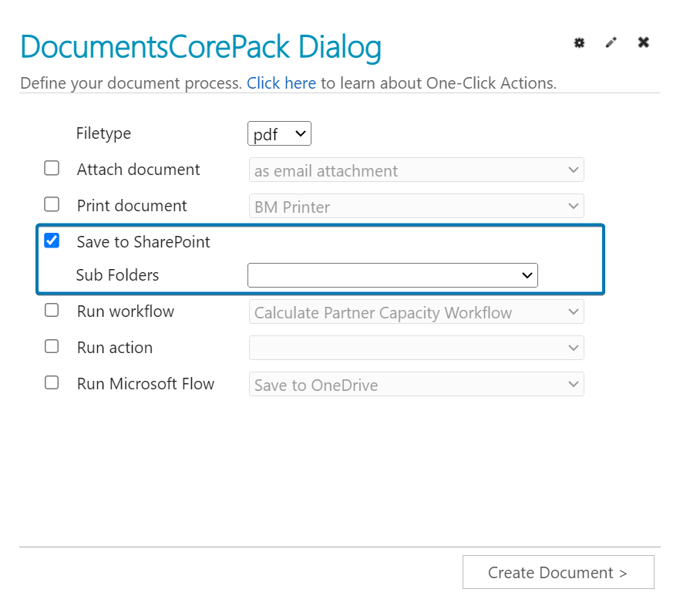This screenshot has width=680, height=616.
Task: Follow the 'Click here' link
Action: (x=281, y=82)
